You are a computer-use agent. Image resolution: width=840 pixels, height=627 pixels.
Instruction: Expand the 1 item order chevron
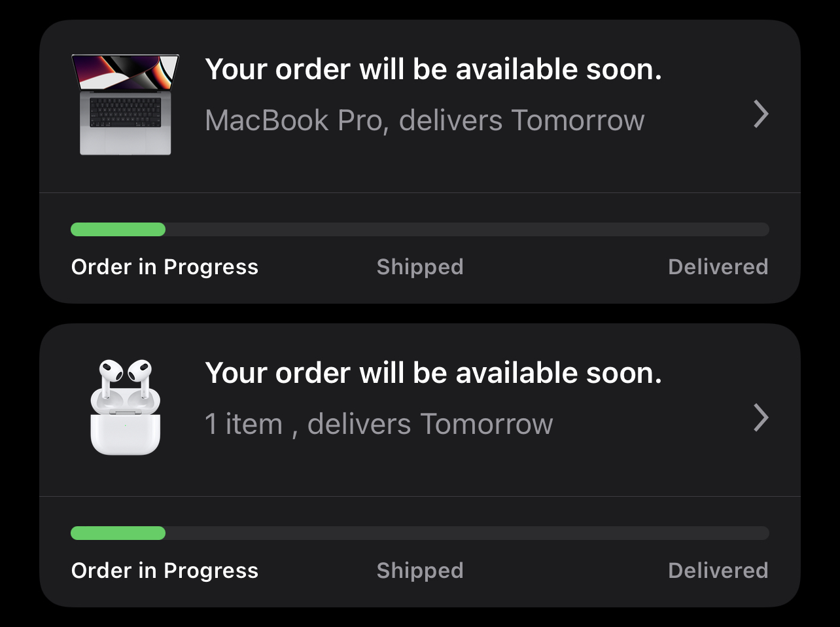click(x=760, y=418)
